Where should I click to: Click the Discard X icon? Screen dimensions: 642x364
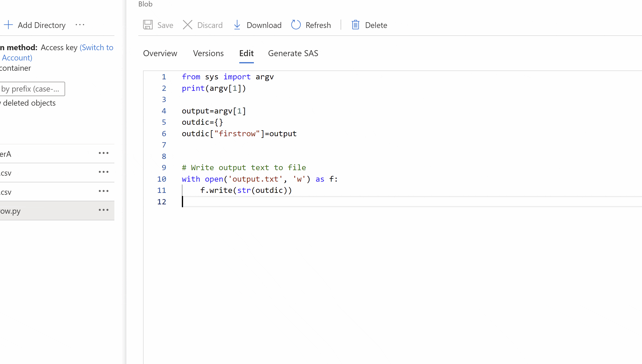point(187,25)
